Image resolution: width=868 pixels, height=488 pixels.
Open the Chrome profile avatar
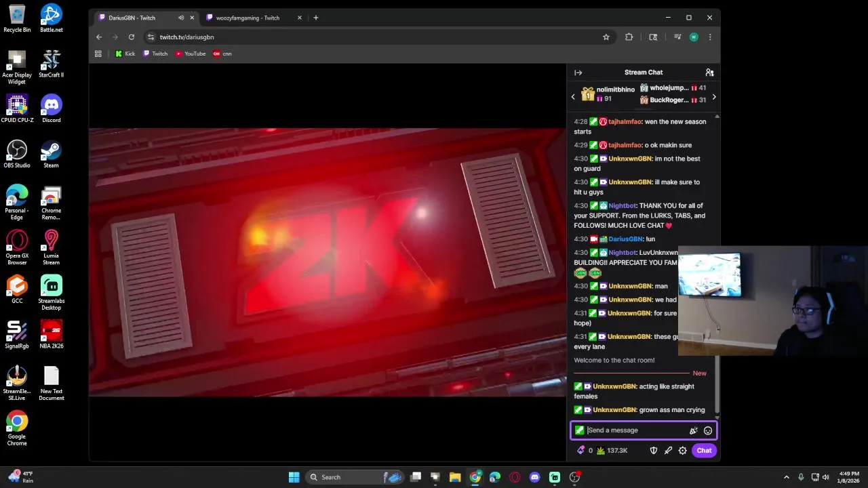click(x=694, y=37)
